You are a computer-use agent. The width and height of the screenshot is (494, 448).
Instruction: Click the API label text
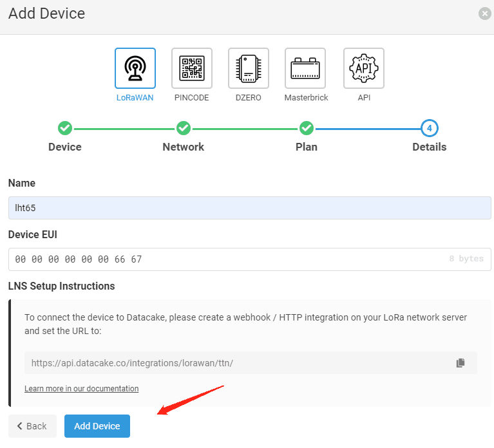364,98
